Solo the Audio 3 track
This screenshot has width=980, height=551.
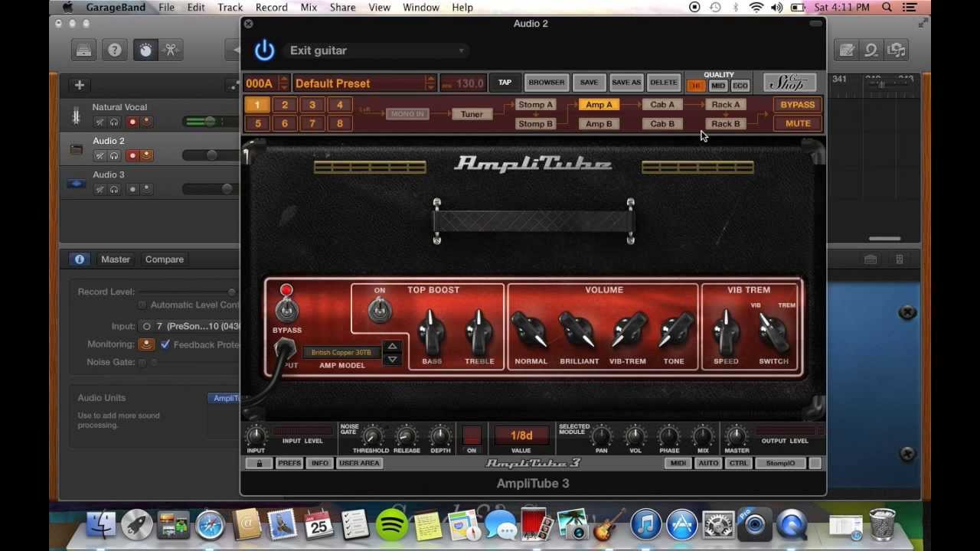[114, 190]
